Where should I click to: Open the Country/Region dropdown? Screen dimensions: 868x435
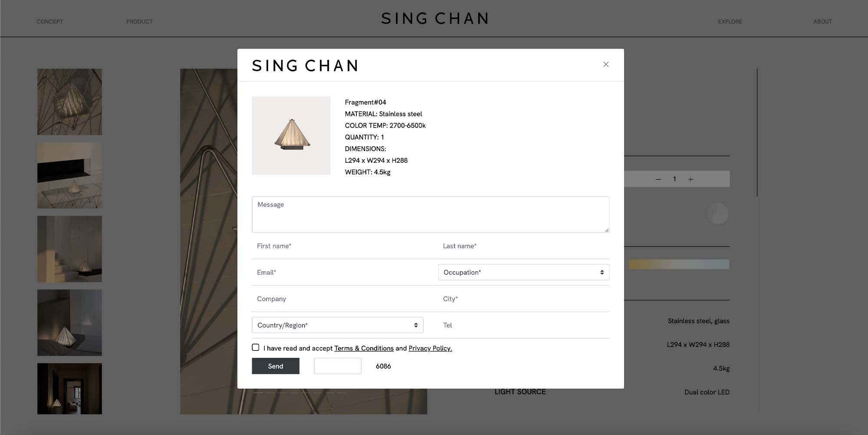coord(337,325)
